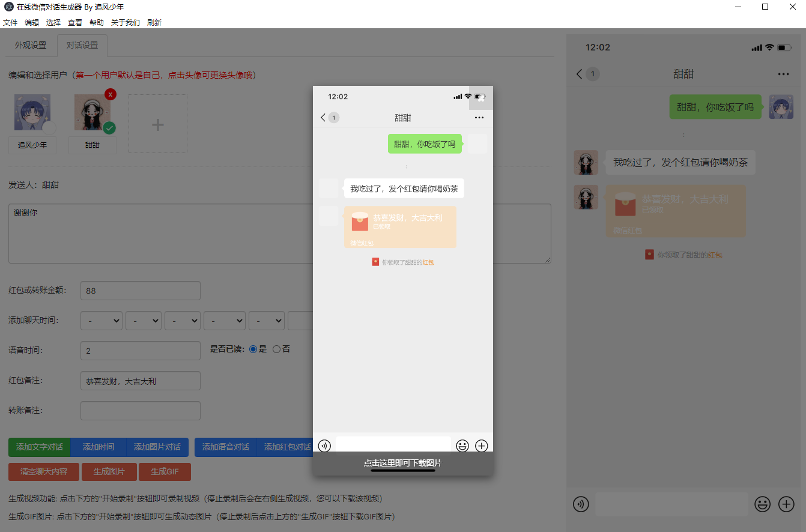
Task: Click back chevron in right phone preview
Action: pos(579,74)
